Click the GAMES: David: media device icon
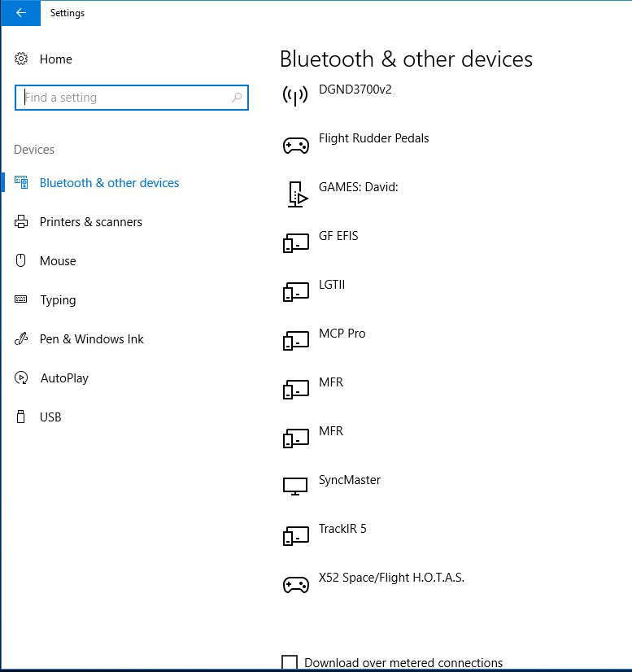The height and width of the screenshot is (672, 632). 297,194
